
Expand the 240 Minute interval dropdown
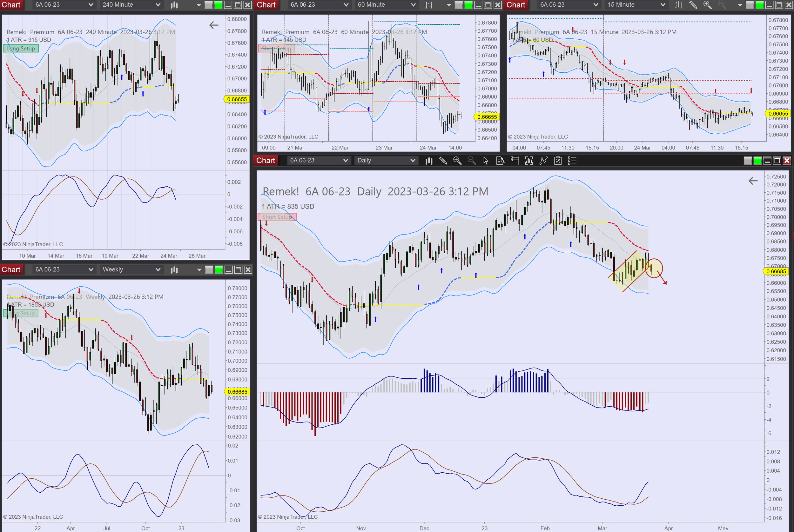[131, 5]
